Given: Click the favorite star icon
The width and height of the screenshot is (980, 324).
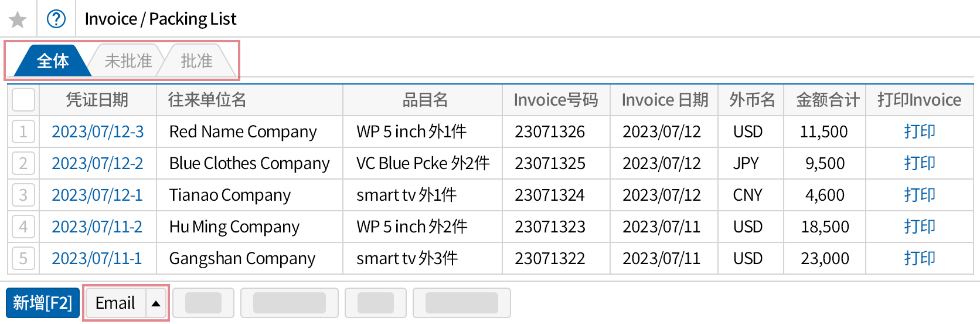Looking at the screenshot, I should 18,19.
